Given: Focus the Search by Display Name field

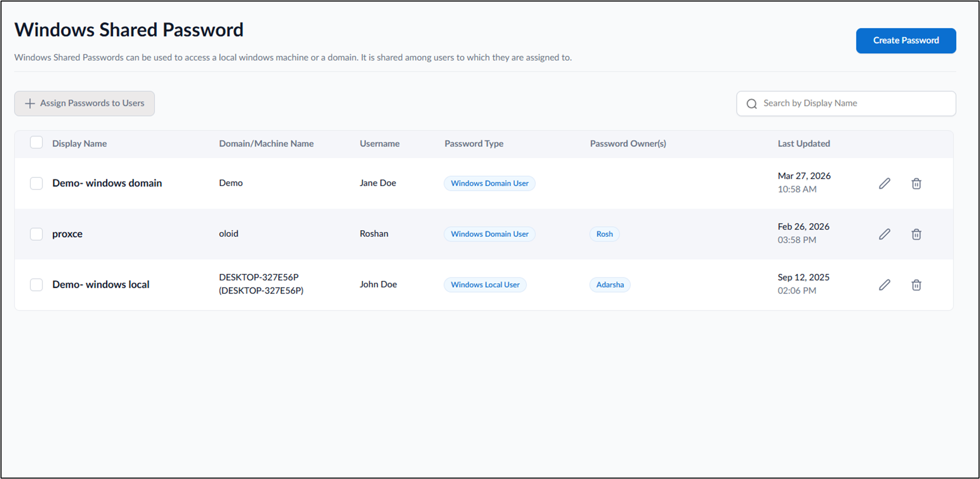Looking at the screenshot, I should pos(846,103).
